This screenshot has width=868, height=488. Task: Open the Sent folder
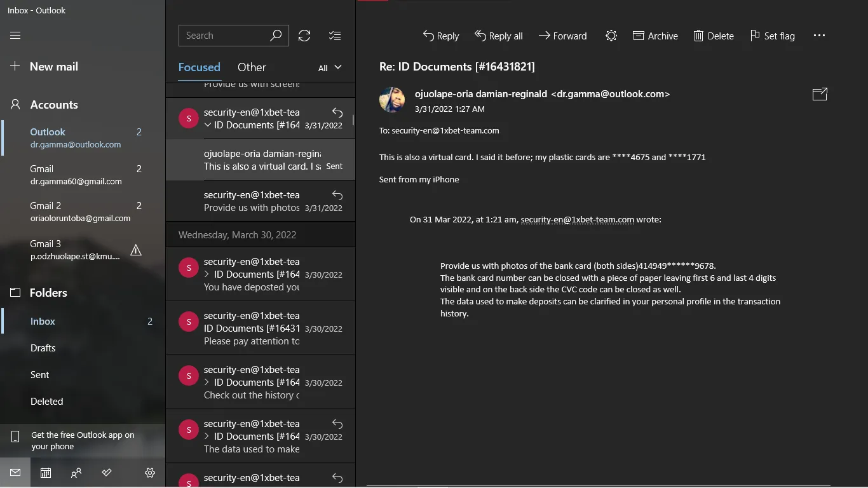pos(39,375)
